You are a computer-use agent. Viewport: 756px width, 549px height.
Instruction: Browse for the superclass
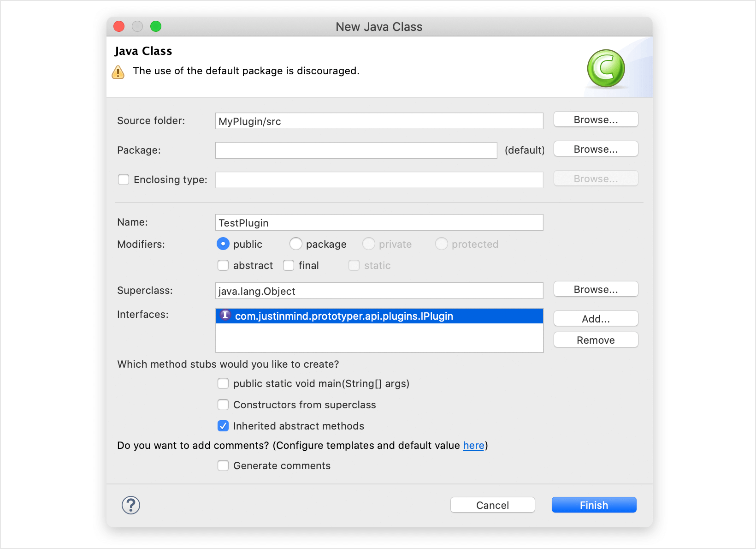click(596, 289)
